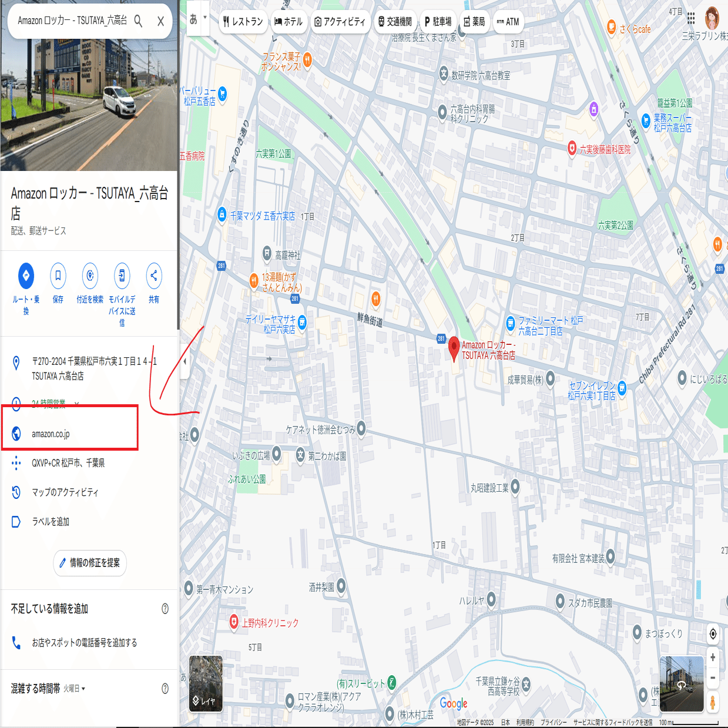728x728 pixels.
Task: Clear the search box with X
Action: (160, 21)
